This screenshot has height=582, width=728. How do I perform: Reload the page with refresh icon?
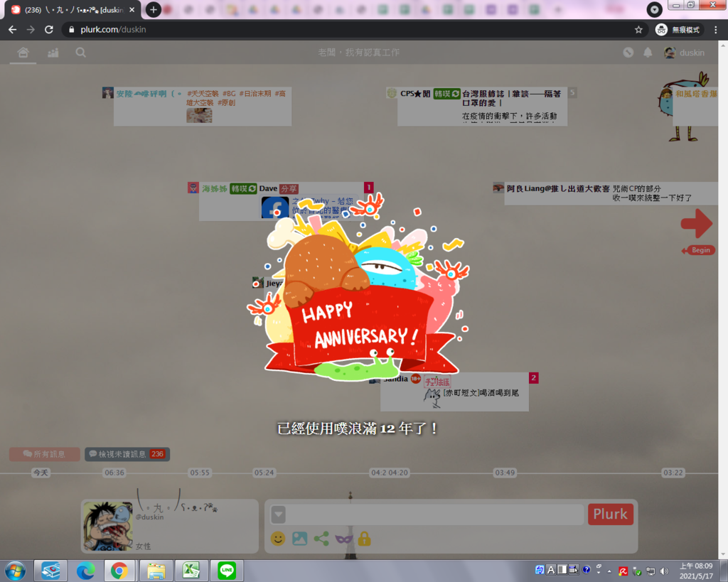coord(49,30)
